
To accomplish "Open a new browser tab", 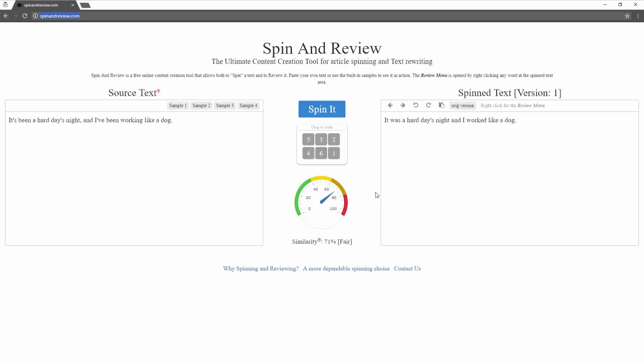I will (x=85, y=5).
